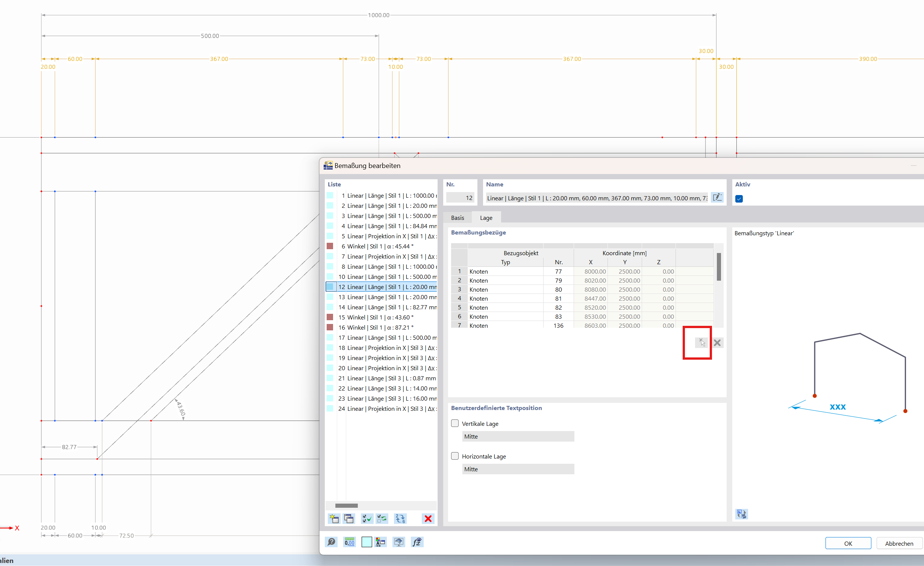The width and height of the screenshot is (924, 566).
Task: Click the copy dimension icon
Action: (x=349, y=519)
